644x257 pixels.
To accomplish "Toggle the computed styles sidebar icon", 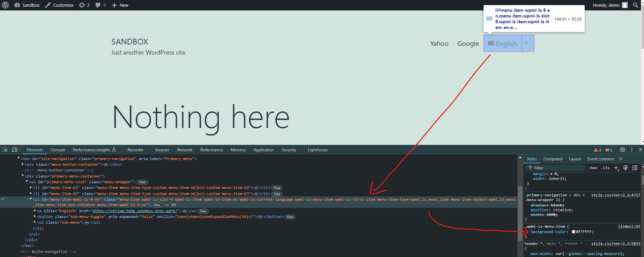I will click(x=635, y=168).
